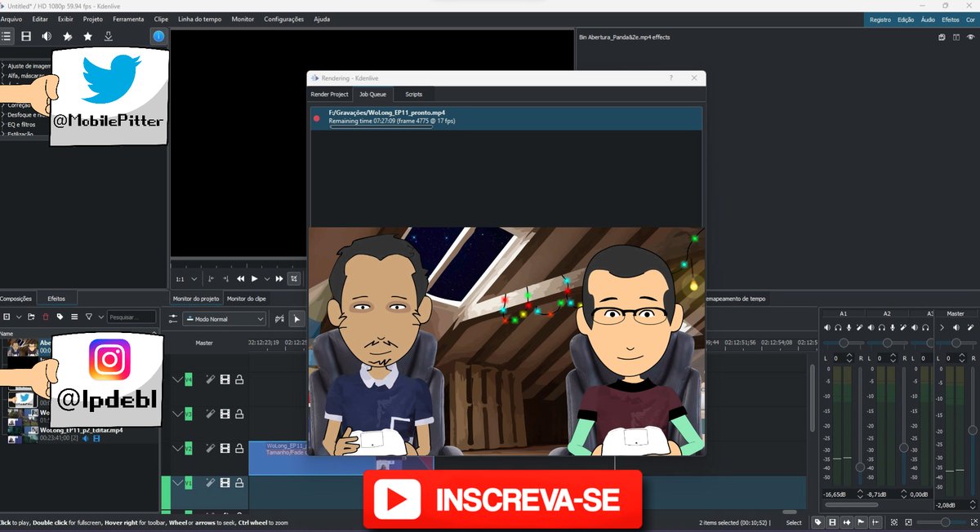980x532 pixels.
Task: Open timeline settings sliders icon
Action: tap(173, 319)
